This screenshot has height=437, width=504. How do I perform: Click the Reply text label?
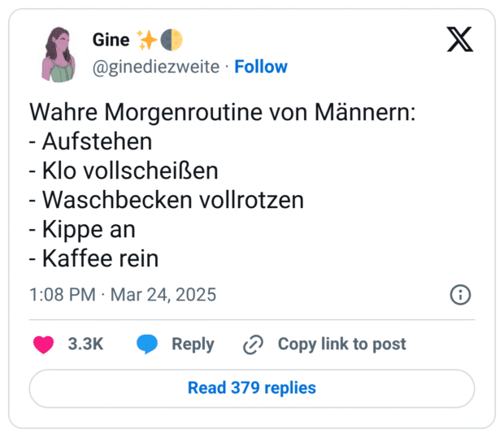point(193,344)
